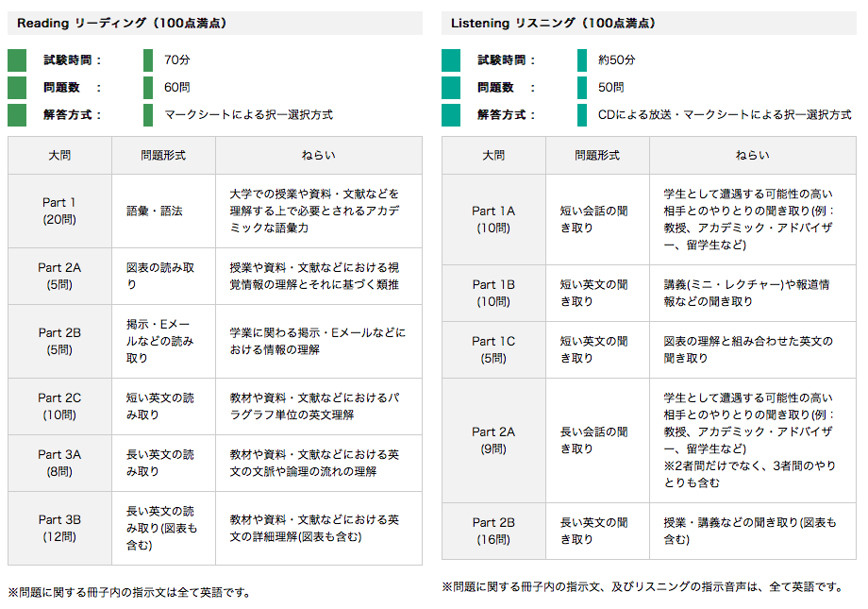Image resolution: width=868 pixels, height=609 pixels.
Task: Click the アカデミックな語彙力 description cell
Action: [319, 211]
